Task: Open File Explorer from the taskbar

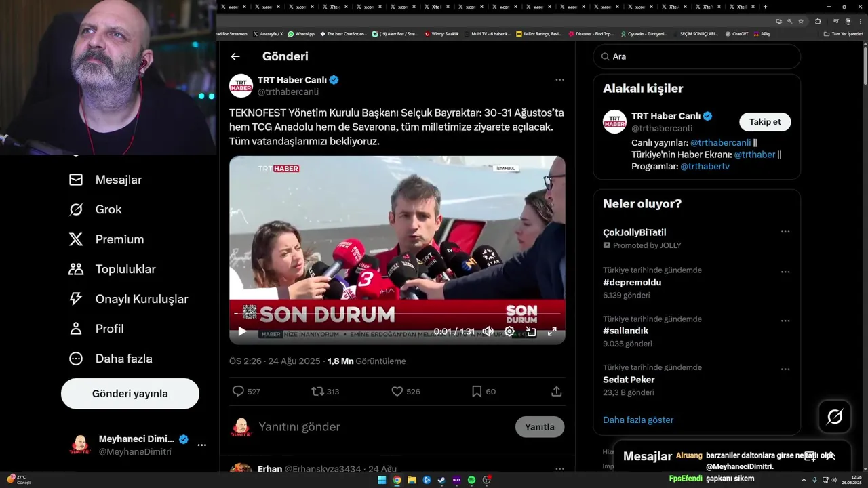Action: click(412, 480)
